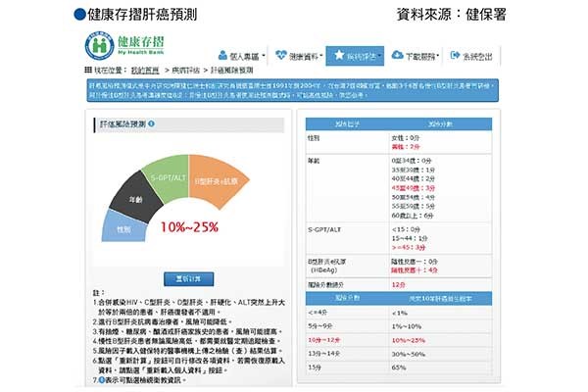
Task: Expand the 健康資料 dropdown menu
Action: (305, 57)
